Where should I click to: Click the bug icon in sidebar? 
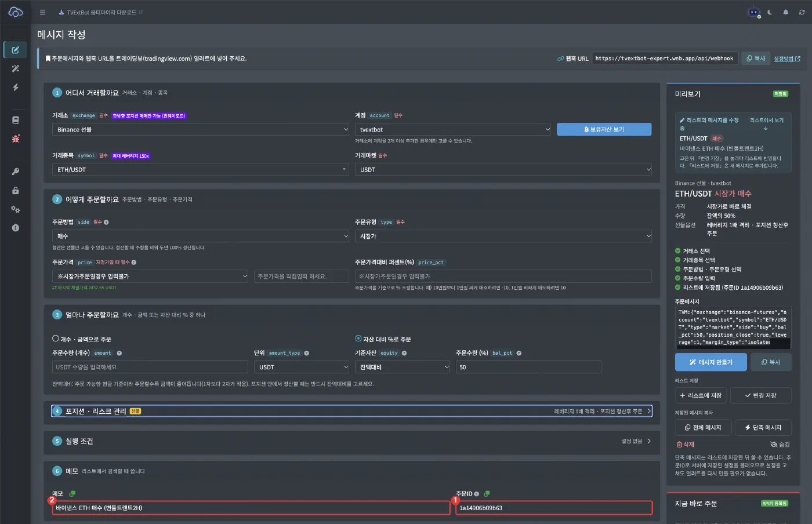pos(16,139)
